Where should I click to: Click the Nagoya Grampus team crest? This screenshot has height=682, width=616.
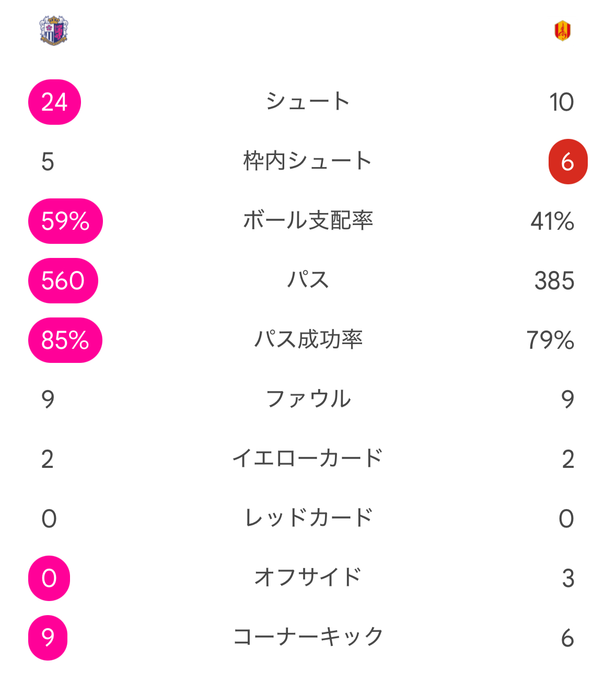pos(562,30)
